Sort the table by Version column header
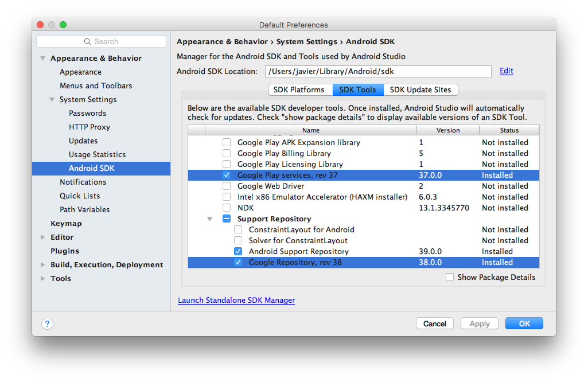Image resolution: width=588 pixels, height=382 pixels. [447, 130]
